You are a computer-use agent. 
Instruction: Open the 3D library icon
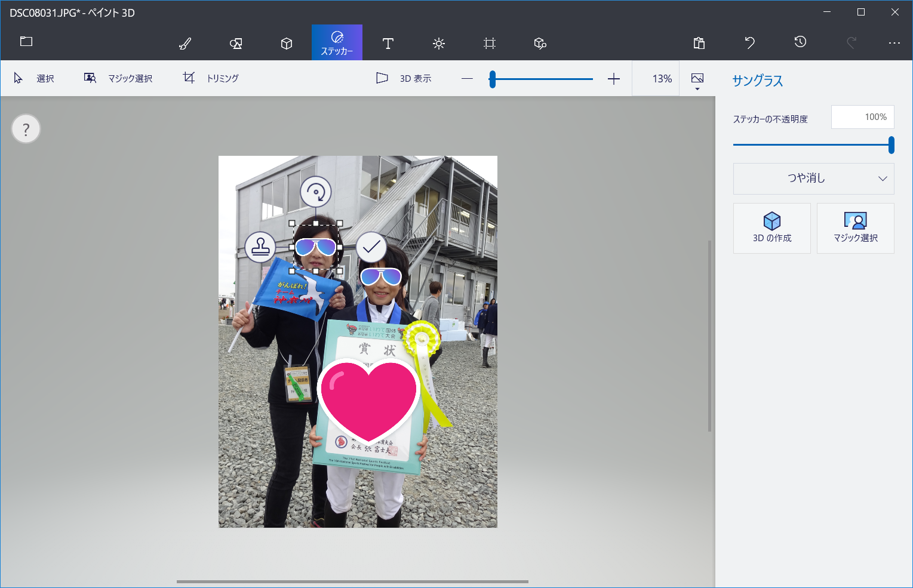[540, 44]
